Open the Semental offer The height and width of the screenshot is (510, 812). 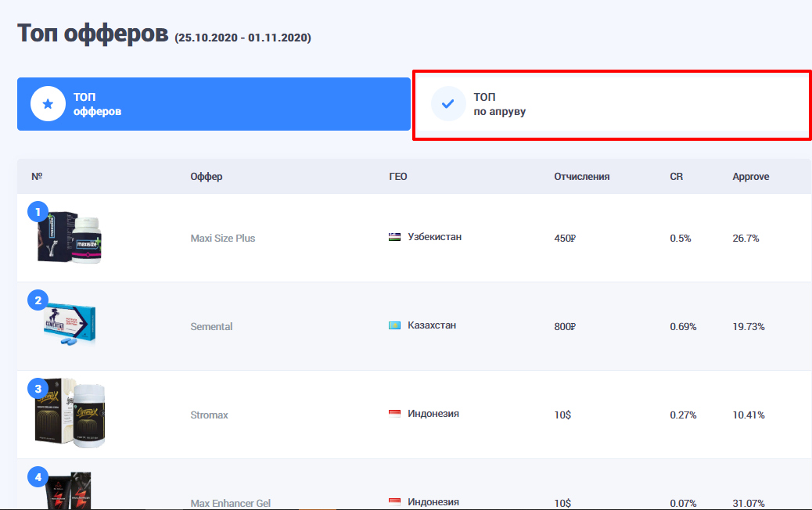pos(211,327)
